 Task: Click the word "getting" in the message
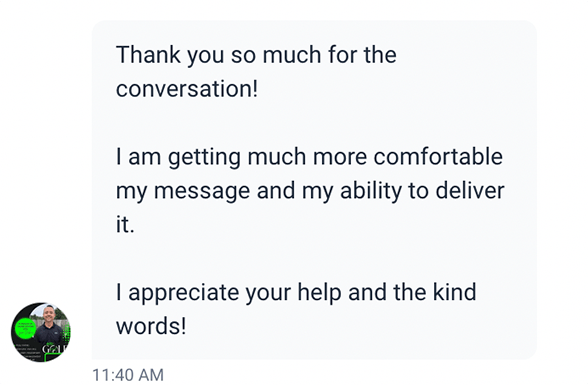click(204, 158)
